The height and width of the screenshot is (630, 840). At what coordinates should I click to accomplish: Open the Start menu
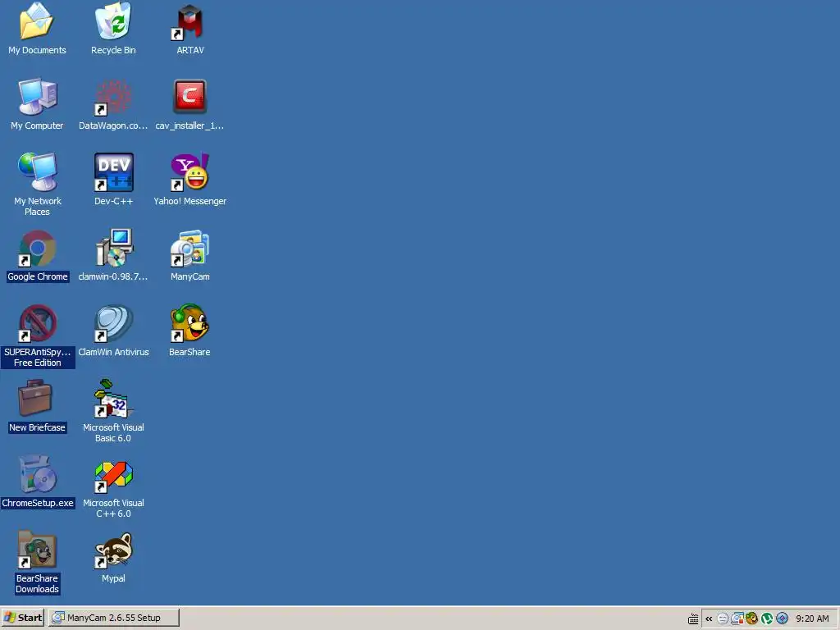pos(22,618)
